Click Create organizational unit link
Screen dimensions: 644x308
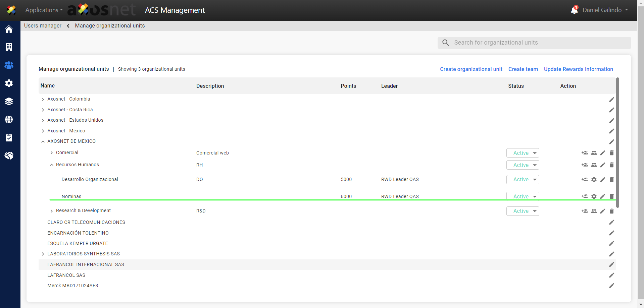click(471, 69)
